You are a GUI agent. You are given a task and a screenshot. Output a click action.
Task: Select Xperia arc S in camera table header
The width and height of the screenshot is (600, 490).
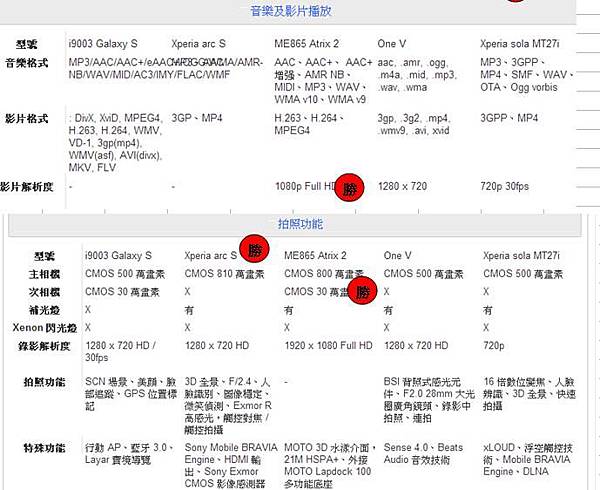pos(210,256)
